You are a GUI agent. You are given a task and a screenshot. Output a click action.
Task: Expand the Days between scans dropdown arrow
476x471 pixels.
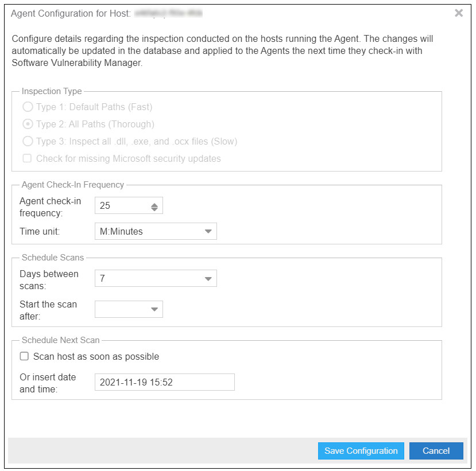click(208, 279)
